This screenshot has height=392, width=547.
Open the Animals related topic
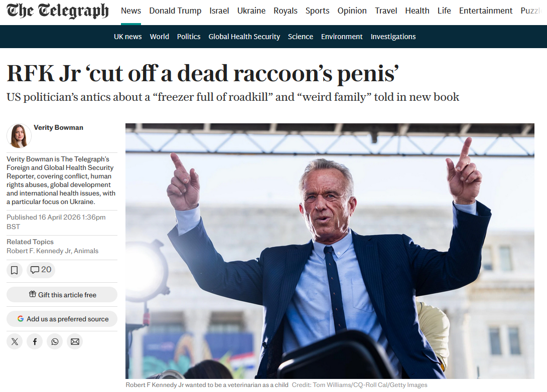tap(86, 251)
